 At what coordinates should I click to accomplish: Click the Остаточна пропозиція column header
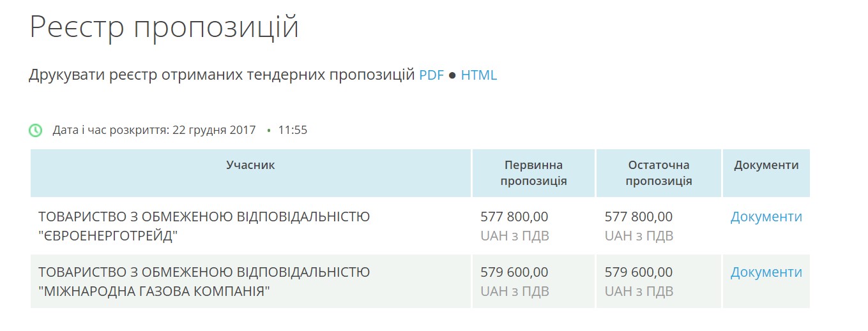click(659, 173)
